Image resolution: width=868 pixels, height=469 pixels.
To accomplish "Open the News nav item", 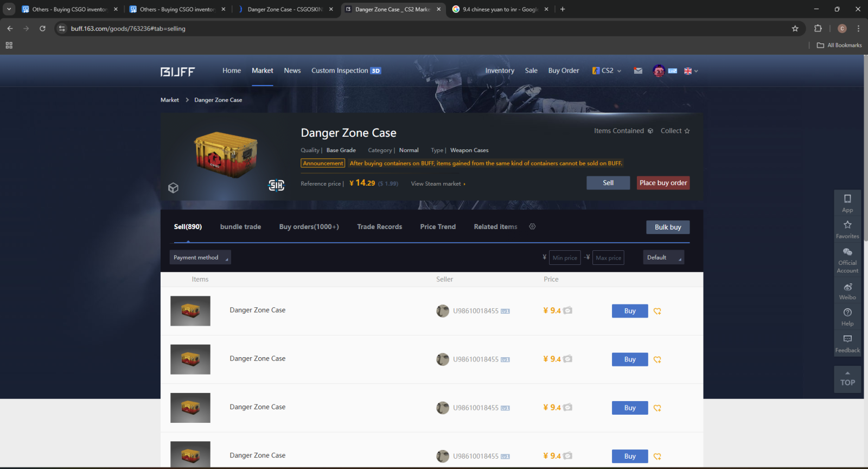I will pyautogui.click(x=292, y=71).
